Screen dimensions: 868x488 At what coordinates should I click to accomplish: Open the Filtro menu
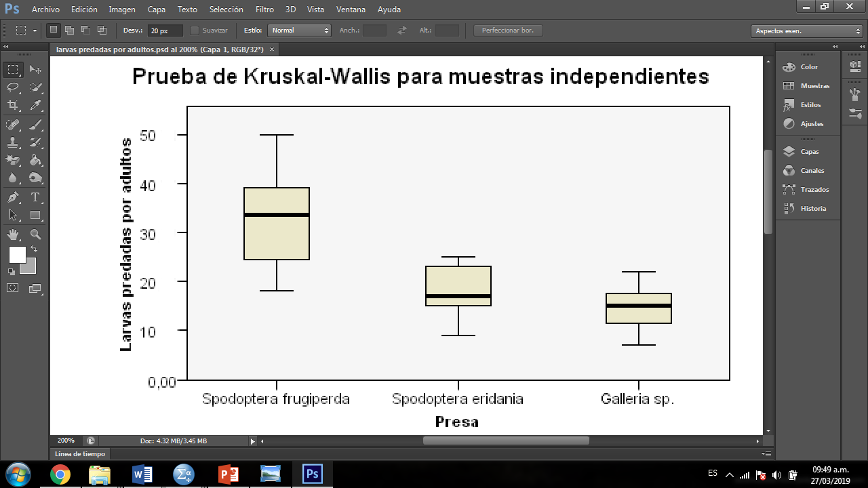click(264, 9)
